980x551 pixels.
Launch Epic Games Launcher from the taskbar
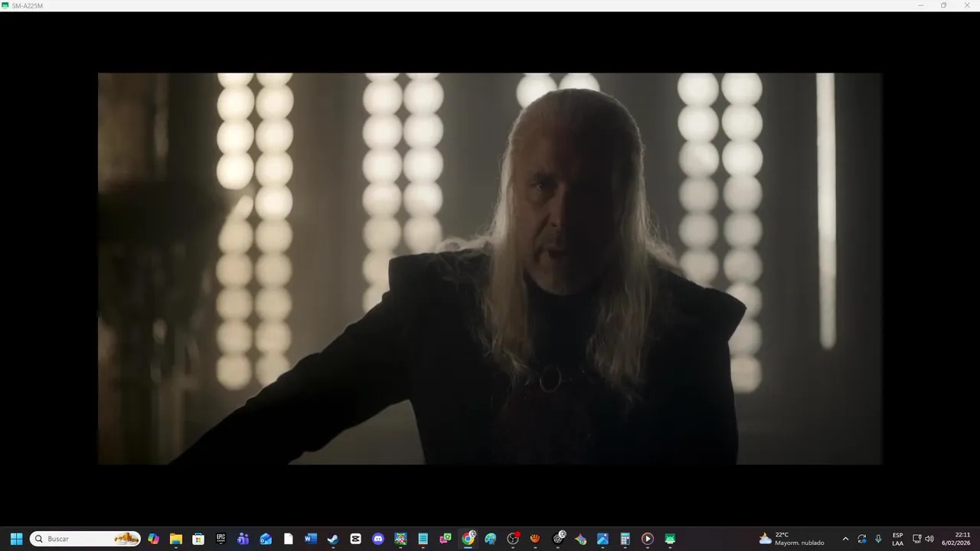click(x=220, y=539)
